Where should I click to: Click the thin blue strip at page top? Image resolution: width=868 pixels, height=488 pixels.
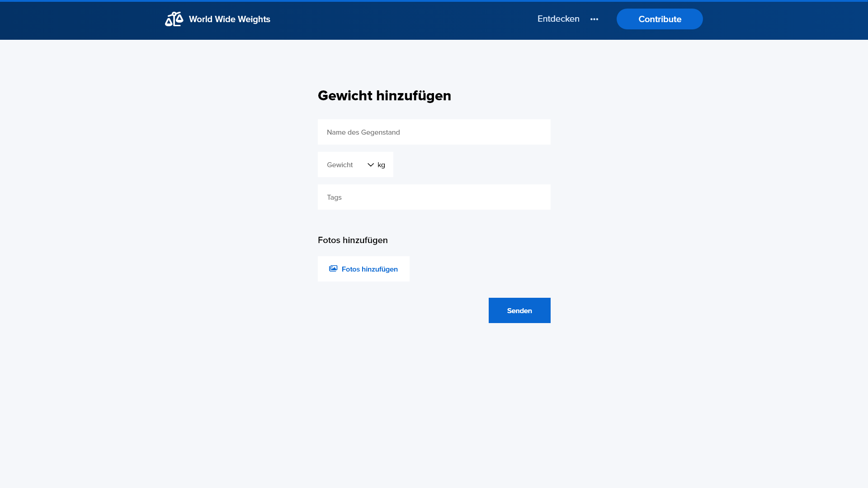434,1
